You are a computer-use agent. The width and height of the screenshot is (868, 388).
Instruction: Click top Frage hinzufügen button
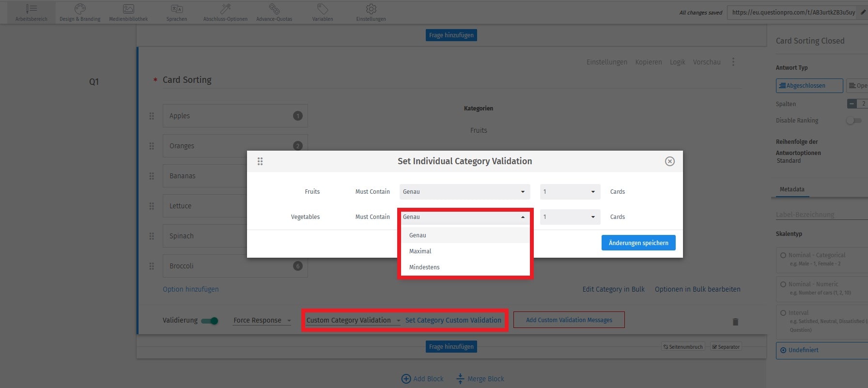451,35
